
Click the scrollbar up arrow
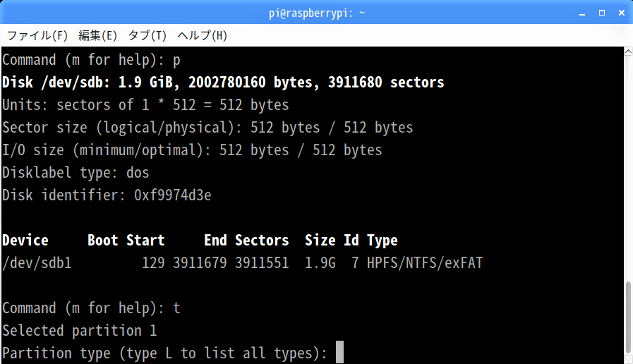629,51
